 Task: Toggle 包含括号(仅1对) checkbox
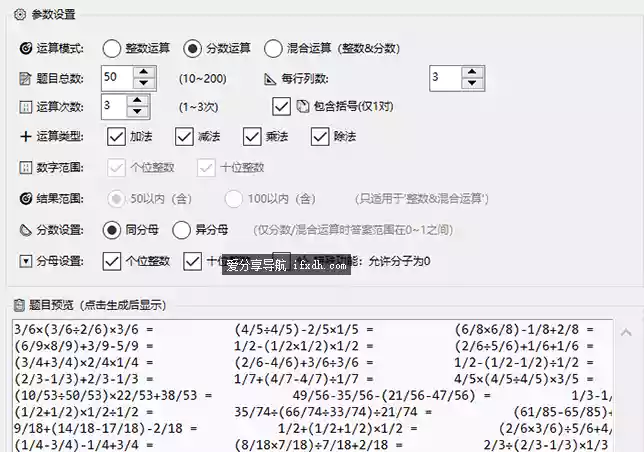click(281, 106)
